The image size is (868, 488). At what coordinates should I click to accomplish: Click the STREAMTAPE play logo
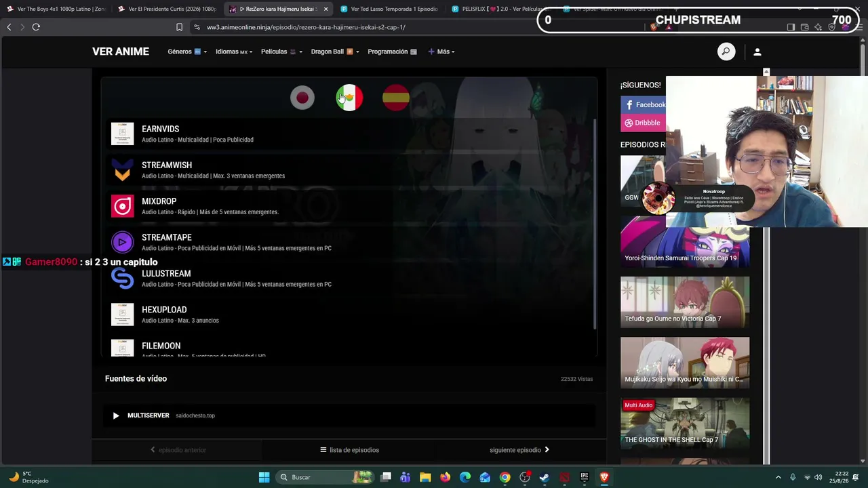coord(122,242)
